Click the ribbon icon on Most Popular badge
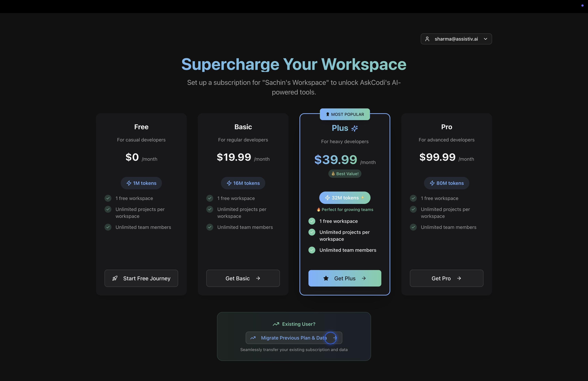 (328, 114)
